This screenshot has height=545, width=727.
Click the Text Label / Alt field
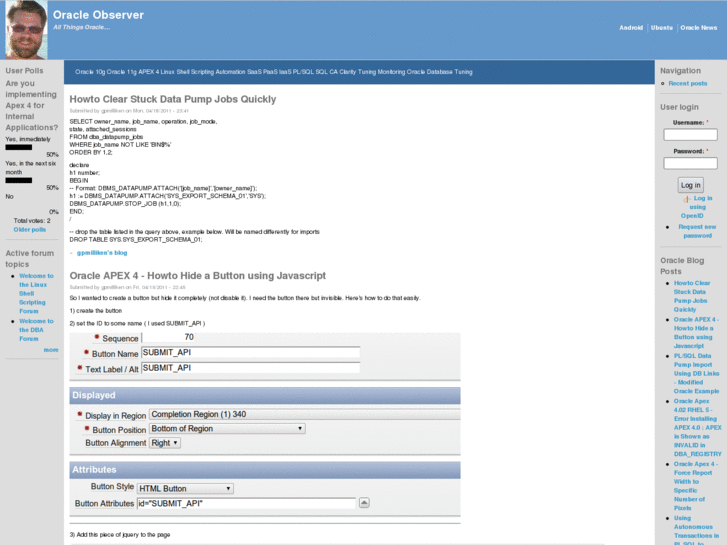click(250, 368)
